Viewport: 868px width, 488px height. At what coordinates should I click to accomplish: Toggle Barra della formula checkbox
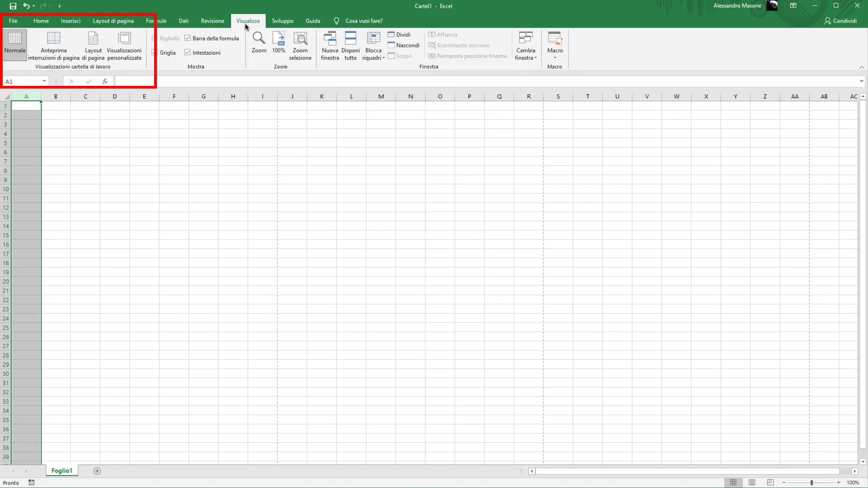point(188,38)
